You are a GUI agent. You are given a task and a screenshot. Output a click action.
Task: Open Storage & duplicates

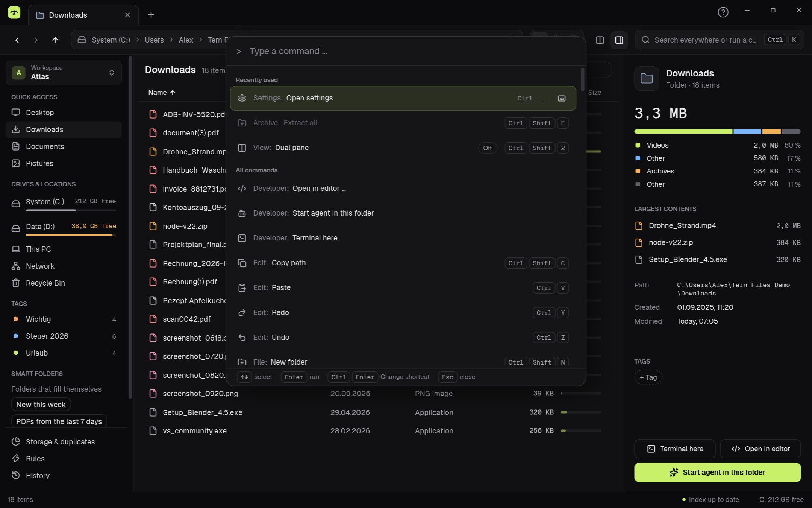64,442
